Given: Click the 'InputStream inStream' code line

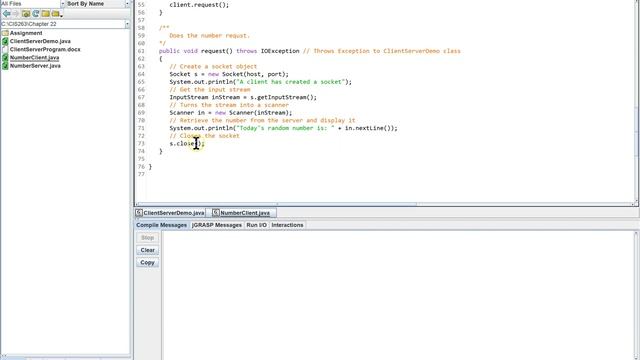Looking at the screenshot, I should [x=243, y=97].
